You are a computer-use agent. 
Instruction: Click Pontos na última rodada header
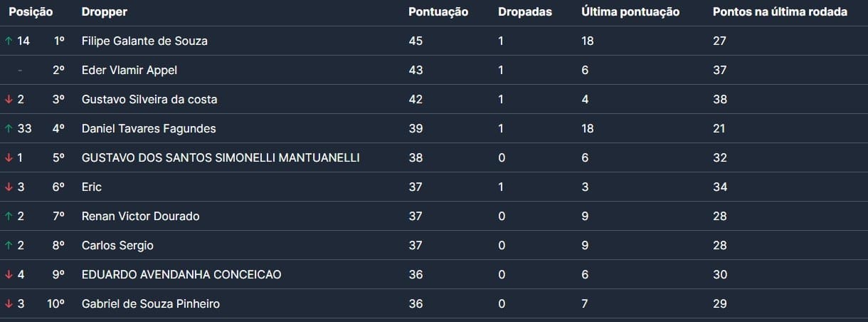(x=780, y=12)
